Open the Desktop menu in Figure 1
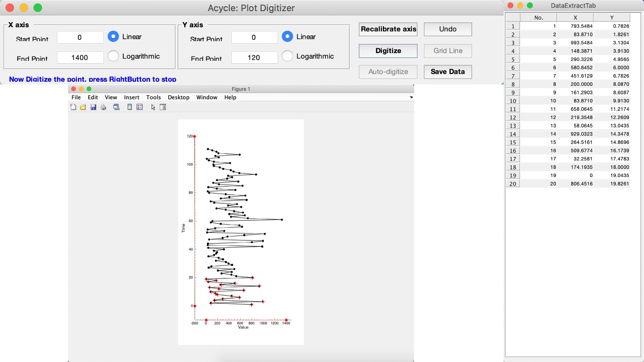This screenshot has height=362, width=644. pyautogui.click(x=178, y=97)
